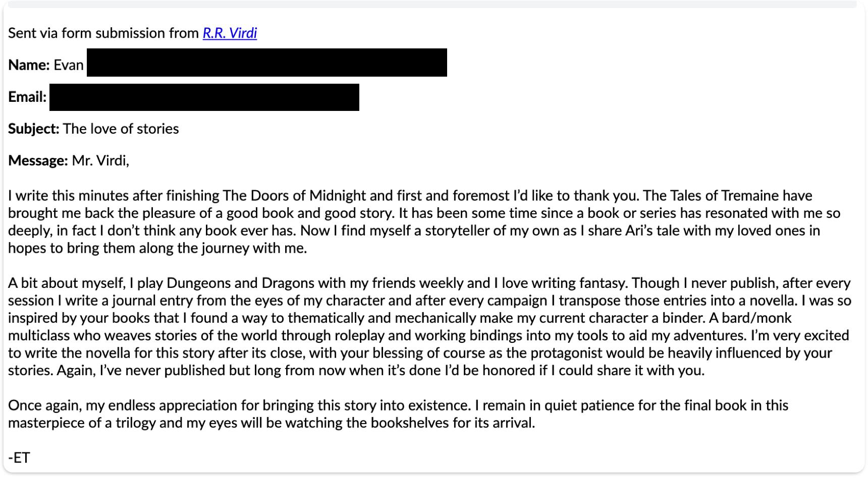Click the redacted email address block
868x478 pixels.
pos(204,97)
